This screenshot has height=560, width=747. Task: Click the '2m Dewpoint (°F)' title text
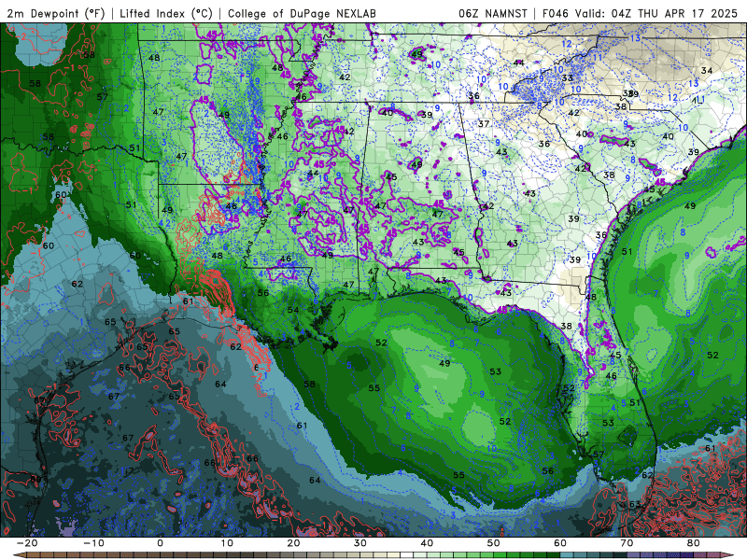(55, 13)
